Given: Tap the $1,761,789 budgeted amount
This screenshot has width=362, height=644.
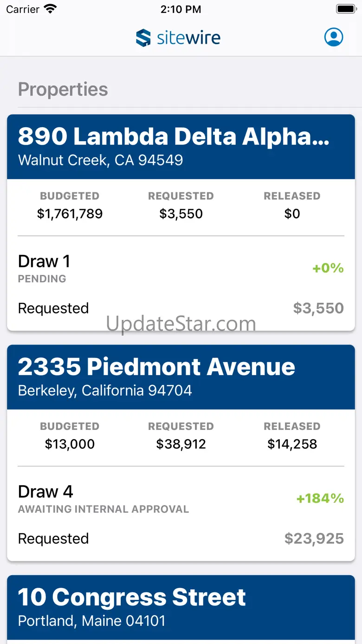Looking at the screenshot, I should pos(70,214).
